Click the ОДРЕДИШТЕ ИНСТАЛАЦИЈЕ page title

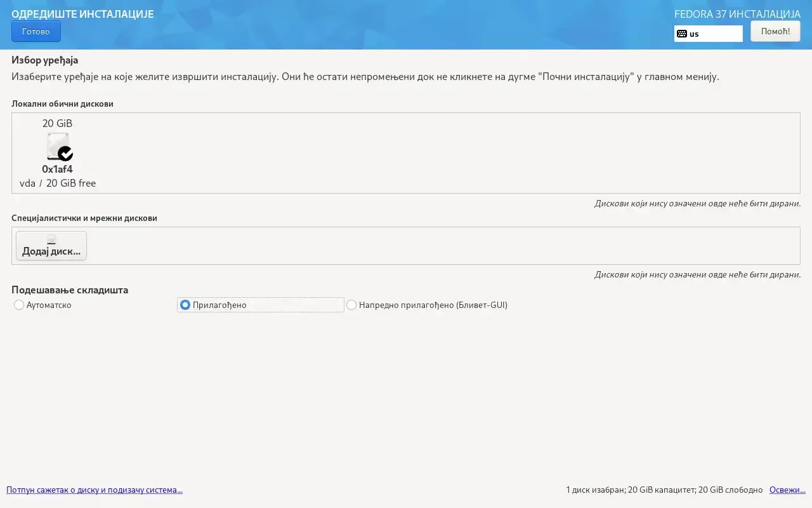coord(82,14)
